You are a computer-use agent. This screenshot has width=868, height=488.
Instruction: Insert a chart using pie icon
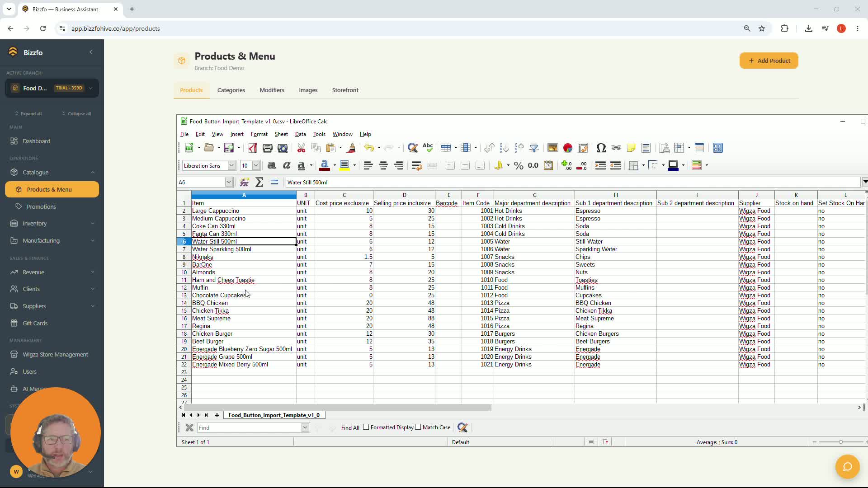point(568,148)
